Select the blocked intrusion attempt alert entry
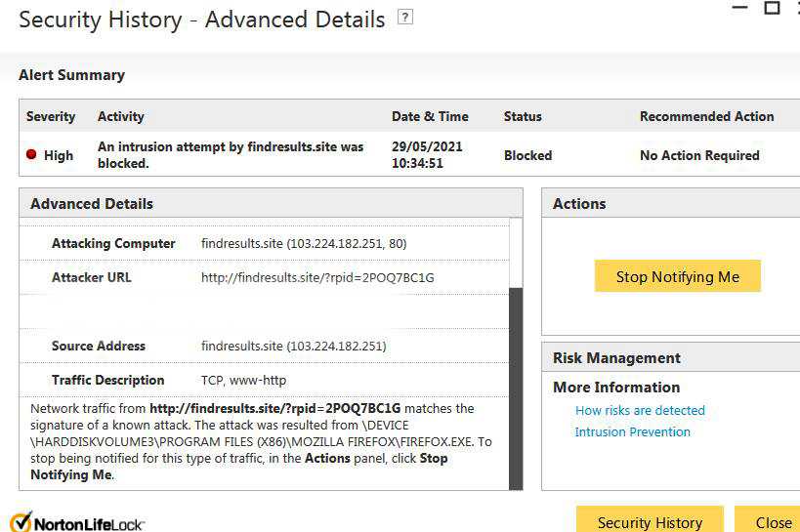 click(231, 155)
